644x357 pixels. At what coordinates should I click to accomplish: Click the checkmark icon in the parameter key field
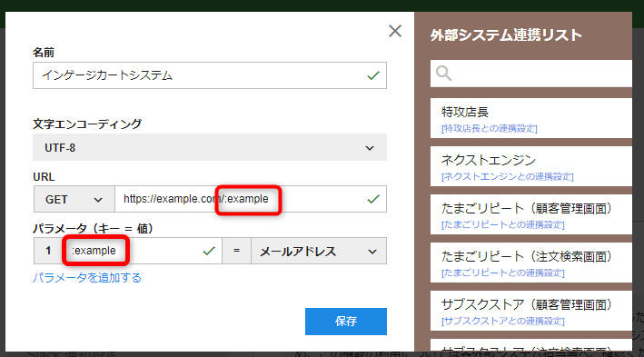coord(209,251)
